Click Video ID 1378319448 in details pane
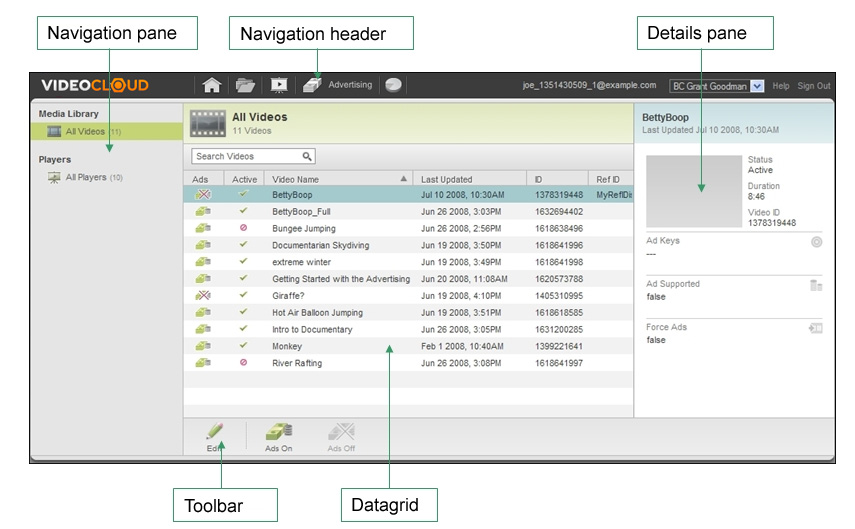Viewport: 855px width, 529px height. [772, 223]
